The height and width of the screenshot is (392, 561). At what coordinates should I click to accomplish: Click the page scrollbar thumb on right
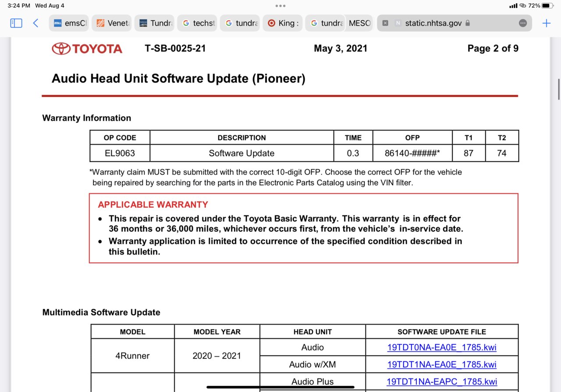click(558, 89)
